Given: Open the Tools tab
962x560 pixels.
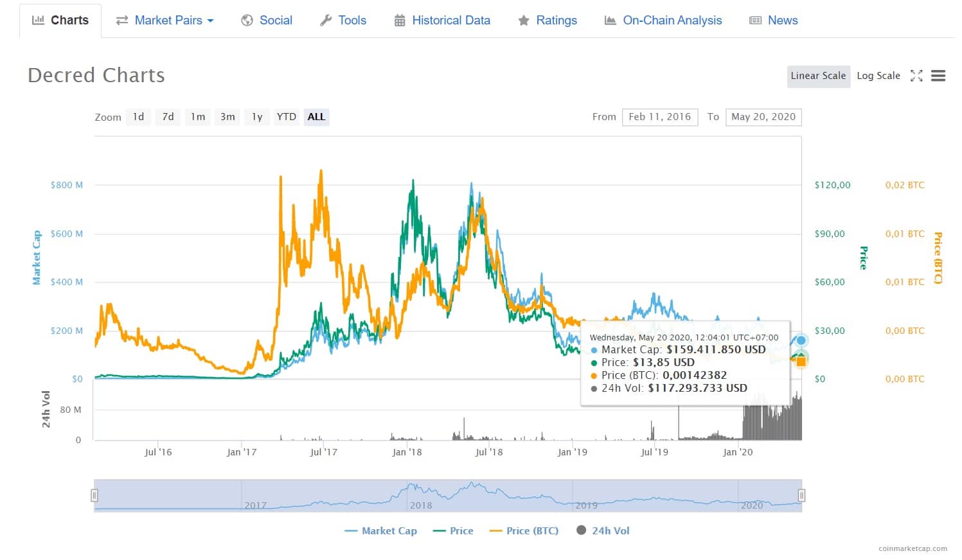Looking at the screenshot, I should [x=343, y=21].
